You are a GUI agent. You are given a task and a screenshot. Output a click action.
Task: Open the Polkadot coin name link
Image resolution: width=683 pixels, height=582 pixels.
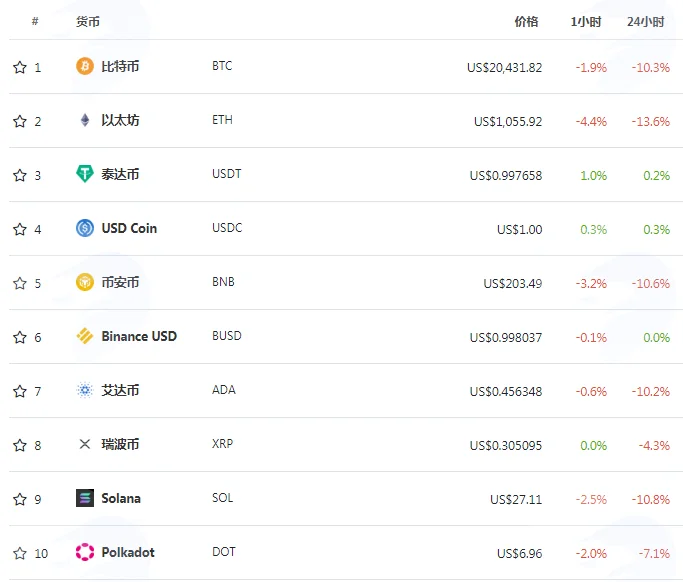[x=128, y=552]
